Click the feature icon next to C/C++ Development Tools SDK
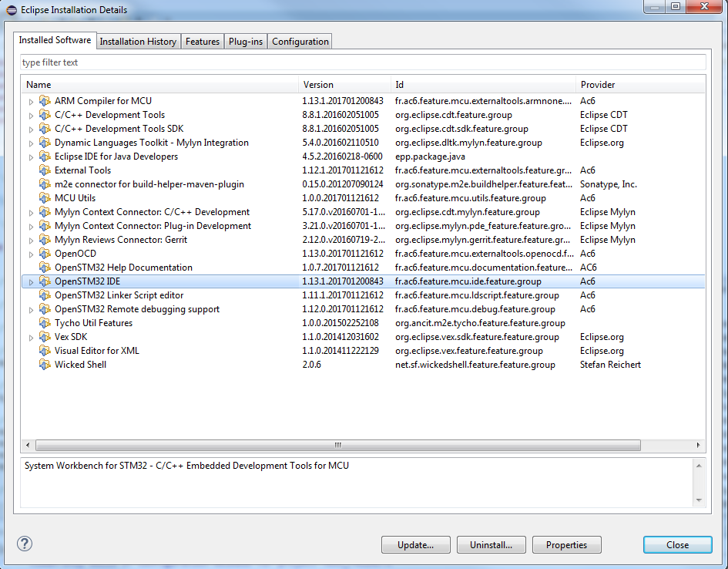This screenshot has width=728, height=569. click(x=45, y=129)
